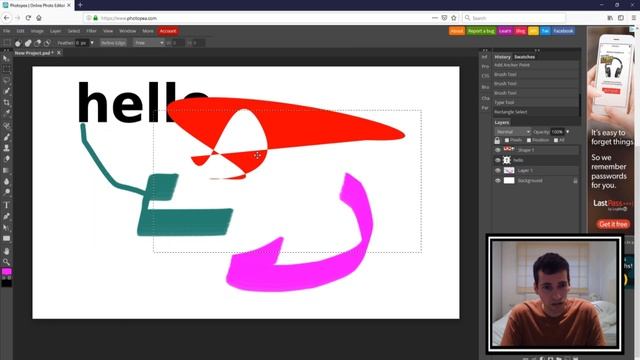
Task: Choose the subtract from selection mode icon
Action: 38,43
